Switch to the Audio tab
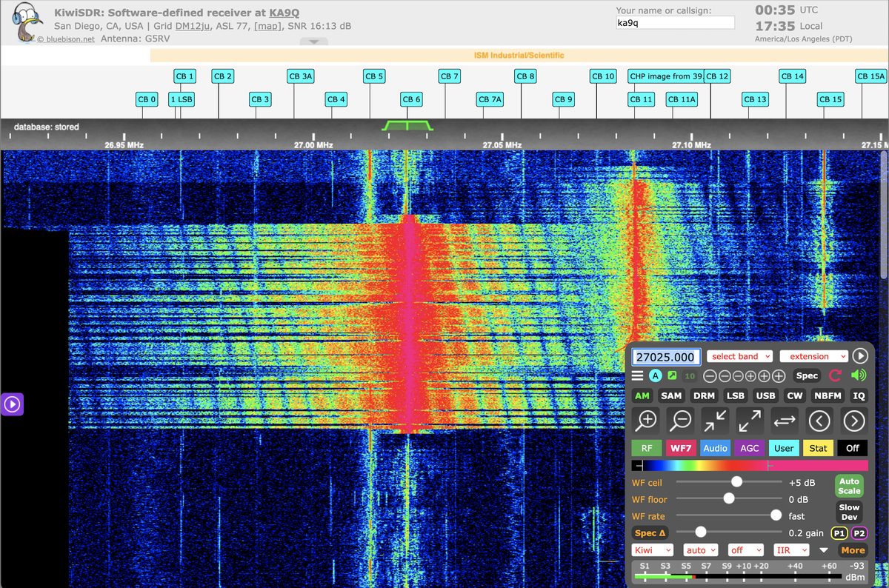 (715, 448)
